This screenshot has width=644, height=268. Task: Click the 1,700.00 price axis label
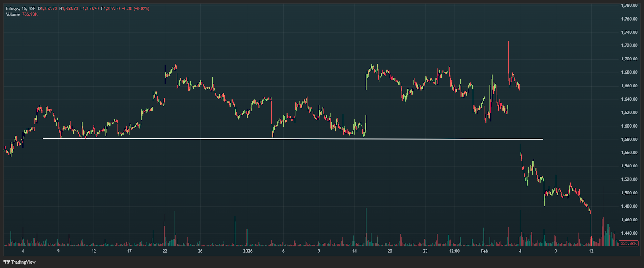click(629, 59)
